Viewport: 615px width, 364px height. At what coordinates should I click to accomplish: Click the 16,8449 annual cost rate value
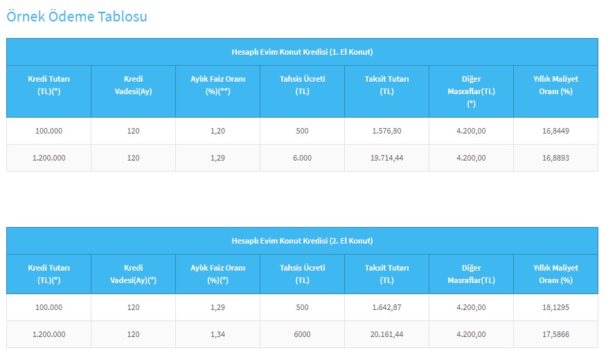tap(555, 131)
